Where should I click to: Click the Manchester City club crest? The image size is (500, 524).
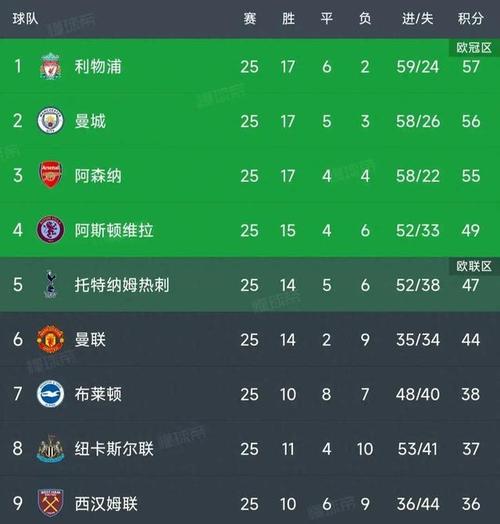[x=50, y=121]
